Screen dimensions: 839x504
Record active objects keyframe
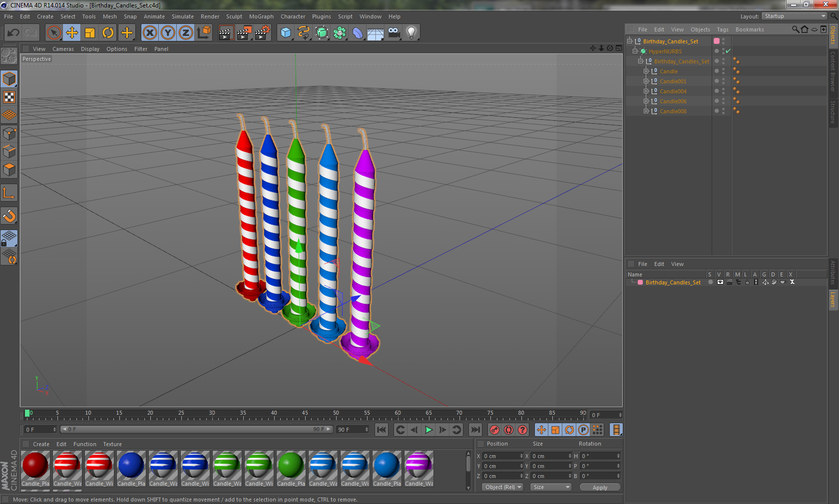[494, 430]
